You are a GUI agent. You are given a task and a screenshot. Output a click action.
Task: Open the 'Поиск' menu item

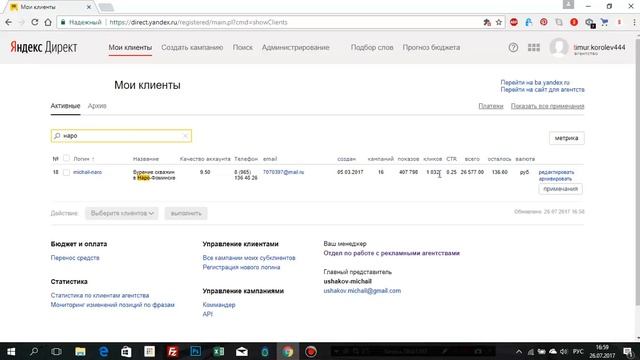242,47
